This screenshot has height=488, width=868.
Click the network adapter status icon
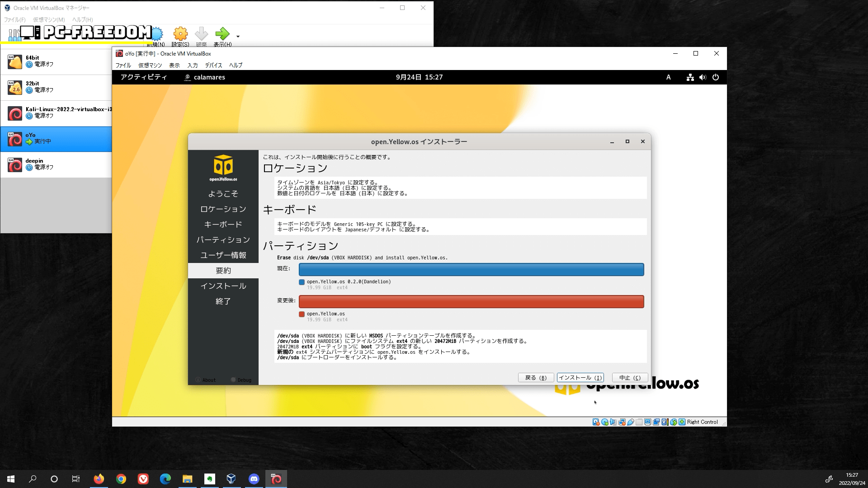622,422
